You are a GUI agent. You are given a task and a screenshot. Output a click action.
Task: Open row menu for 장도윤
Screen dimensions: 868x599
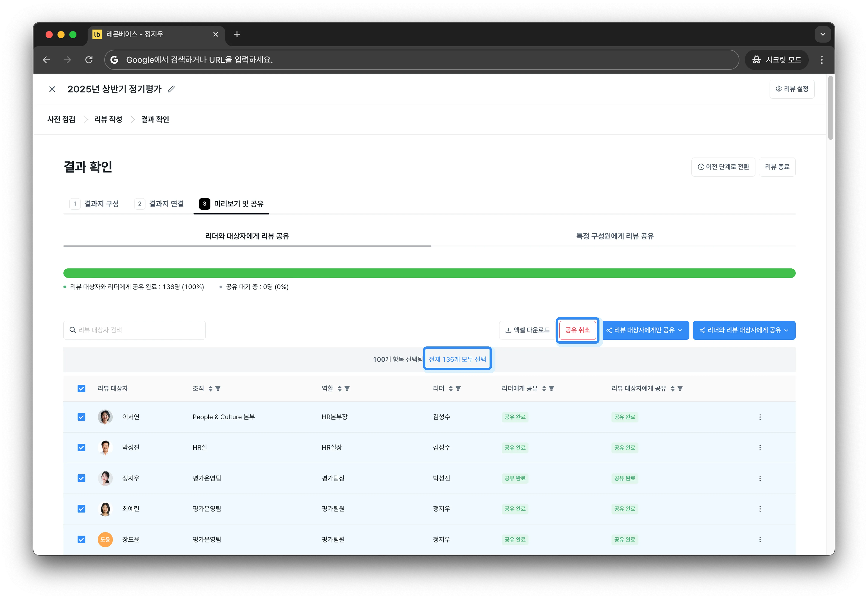pyautogui.click(x=760, y=539)
